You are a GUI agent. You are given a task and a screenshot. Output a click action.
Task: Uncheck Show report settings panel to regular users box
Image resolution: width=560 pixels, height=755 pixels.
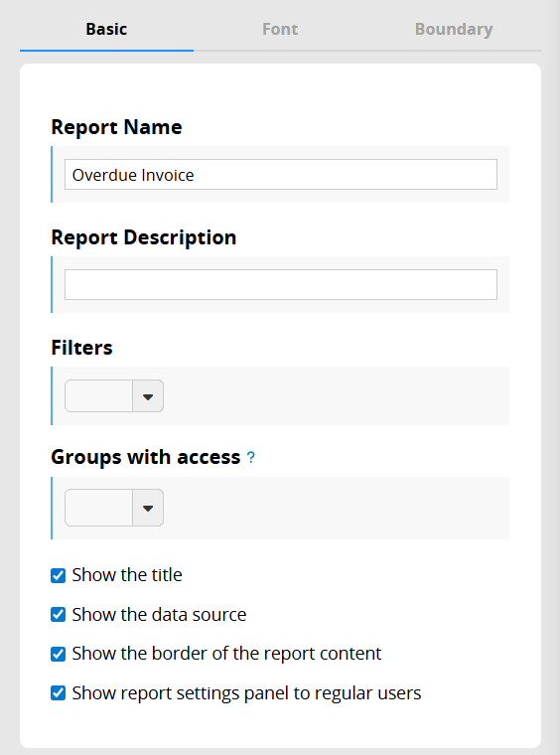tap(59, 693)
